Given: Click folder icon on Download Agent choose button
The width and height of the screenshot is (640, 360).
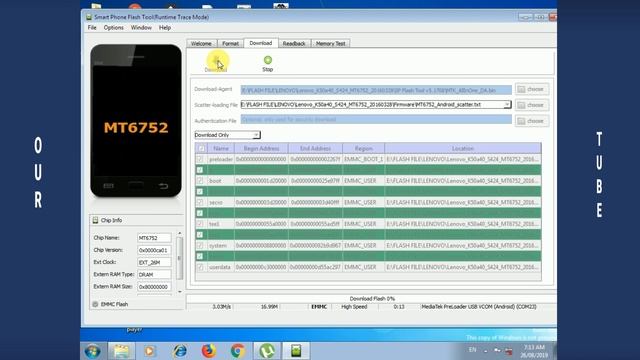Looking at the screenshot, I should [x=521, y=89].
